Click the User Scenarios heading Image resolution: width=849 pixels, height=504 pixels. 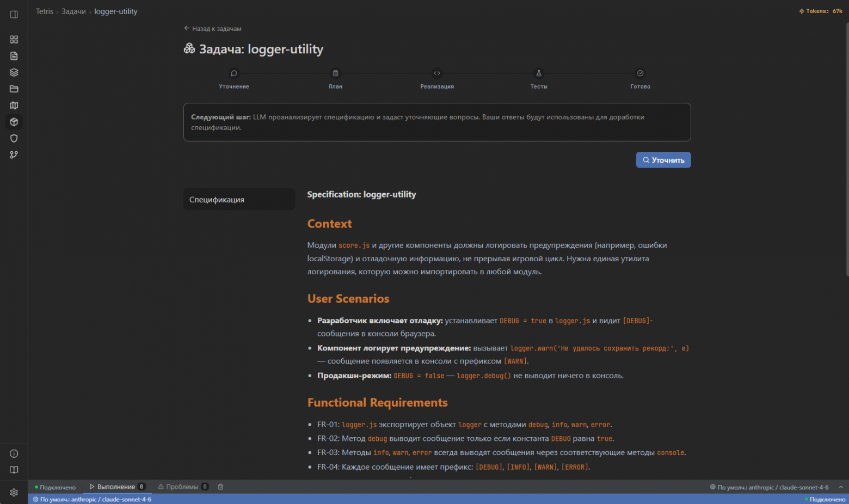[348, 299]
